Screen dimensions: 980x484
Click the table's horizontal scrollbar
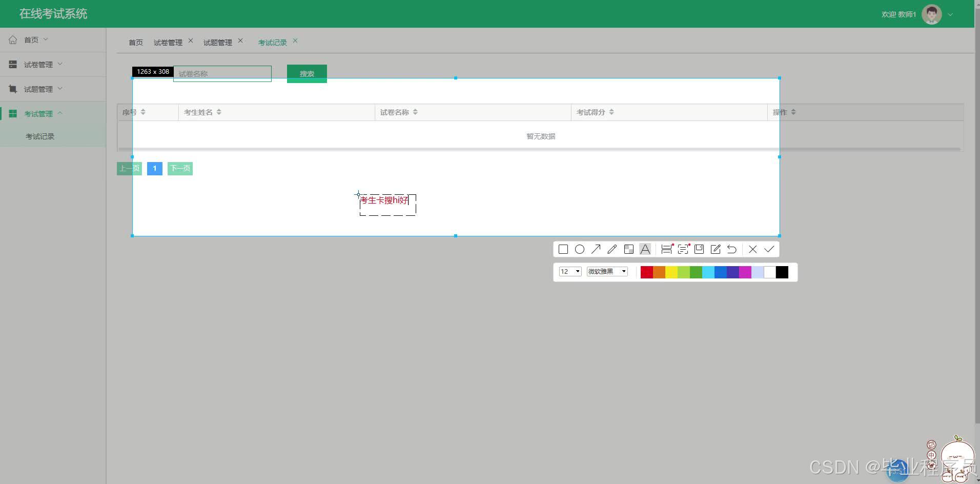[x=539, y=149]
